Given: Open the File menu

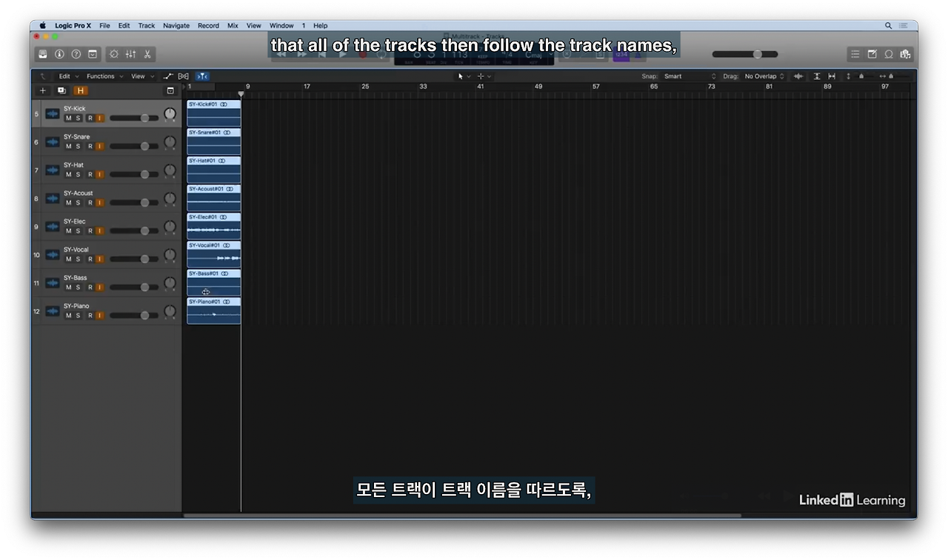Looking at the screenshot, I should click(x=104, y=25).
